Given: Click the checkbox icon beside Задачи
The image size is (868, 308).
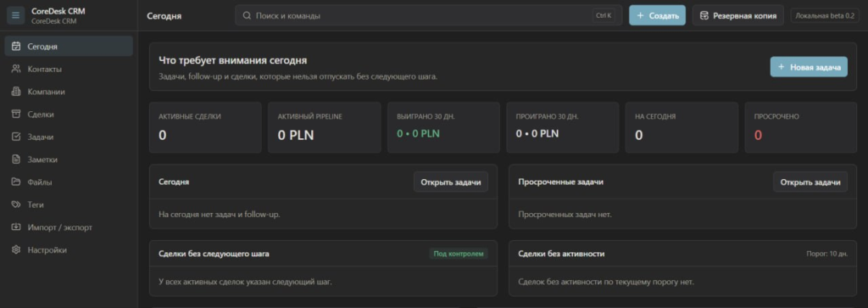Looking at the screenshot, I should (x=16, y=137).
